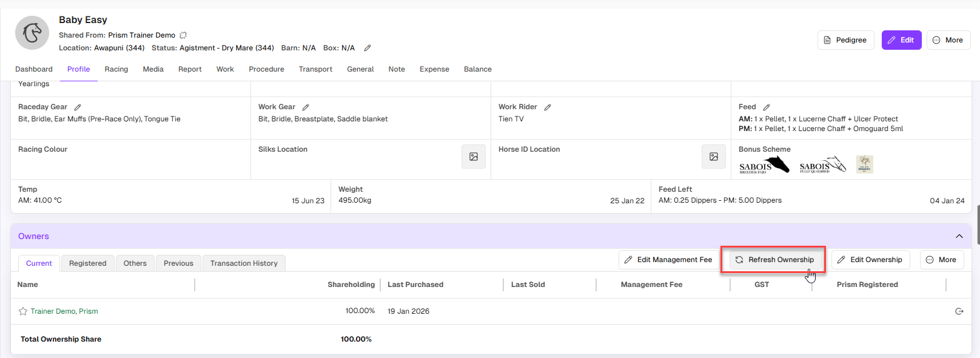Open the More menu in the Owners toolbar

(x=942, y=260)
